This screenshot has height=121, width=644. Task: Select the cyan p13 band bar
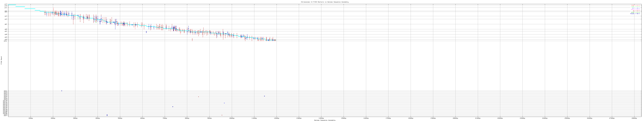(x=12, y=5)
